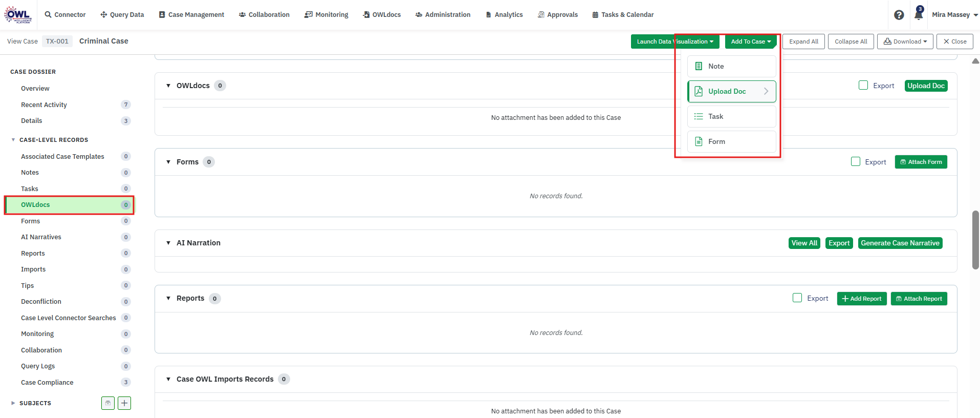This screenshot has width=980, height=418.
Task: Open the Analytics menu
Action: click(504, 15)
